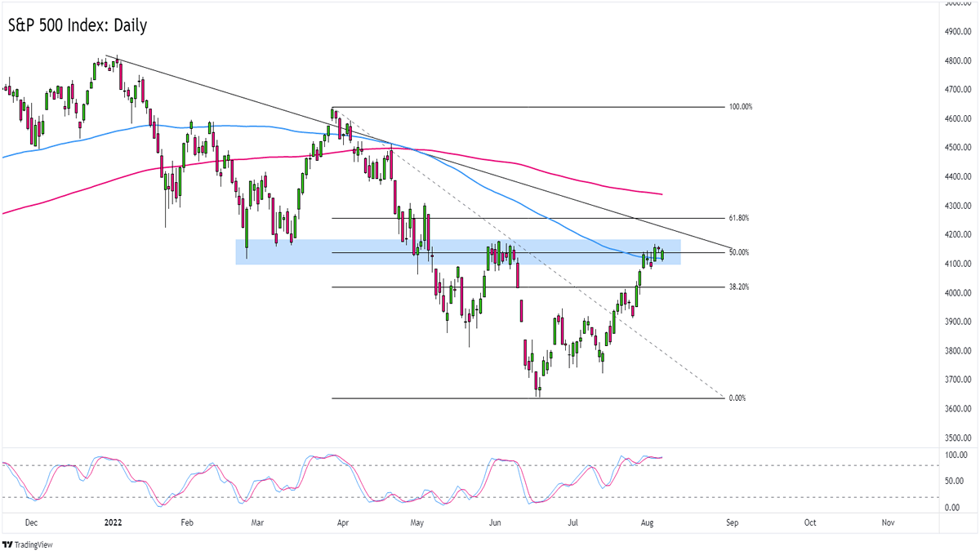The width and height of the screenshot is (980, 551).
Task: Select the 38.20% Fibonacci retracement label
Action: (x=738, y=287)
